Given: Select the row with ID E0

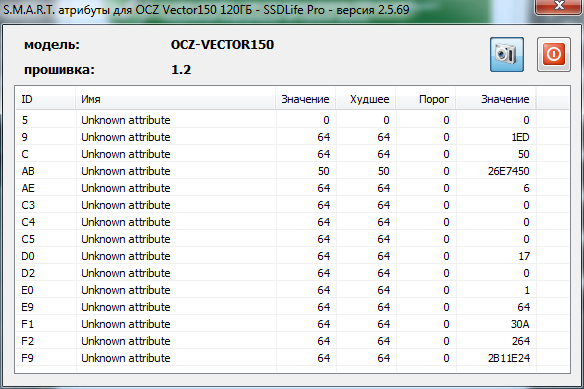Looking at the screenshot, I should coord(292,290).
